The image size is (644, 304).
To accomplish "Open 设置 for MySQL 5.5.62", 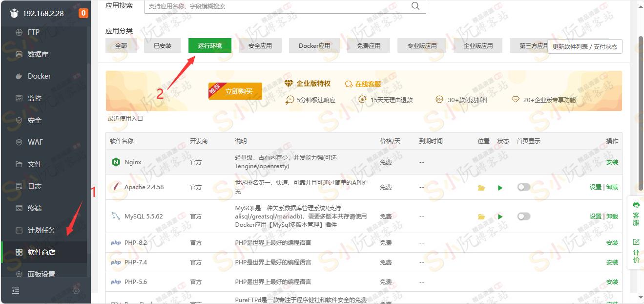I will point(596,217).
